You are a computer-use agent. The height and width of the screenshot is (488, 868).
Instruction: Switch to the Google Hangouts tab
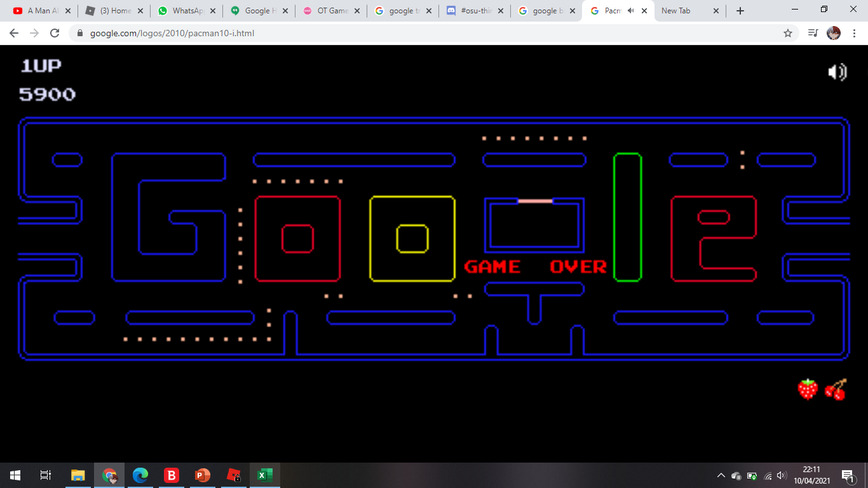(x=259, y=11)
